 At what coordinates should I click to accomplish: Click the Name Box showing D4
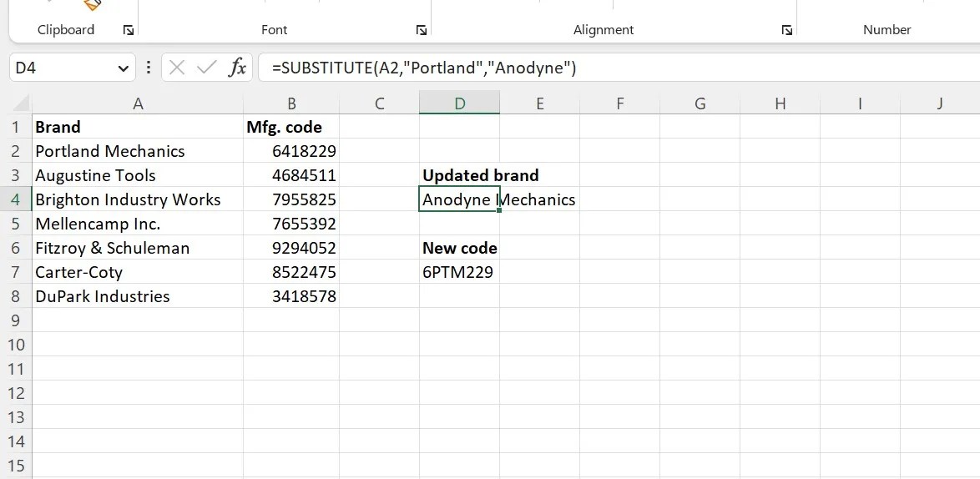click(63, 68)
